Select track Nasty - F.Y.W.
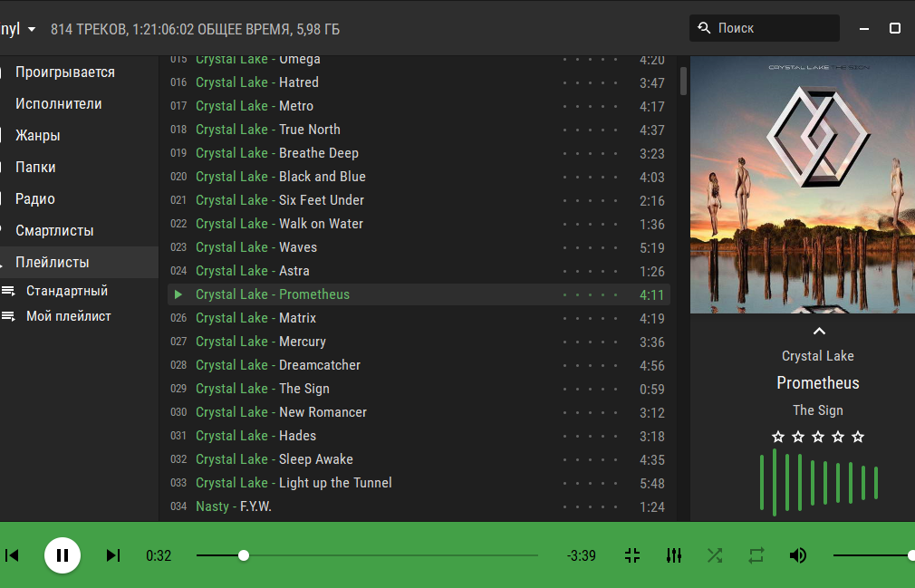The image size is (915, 588). pos(419,506)
